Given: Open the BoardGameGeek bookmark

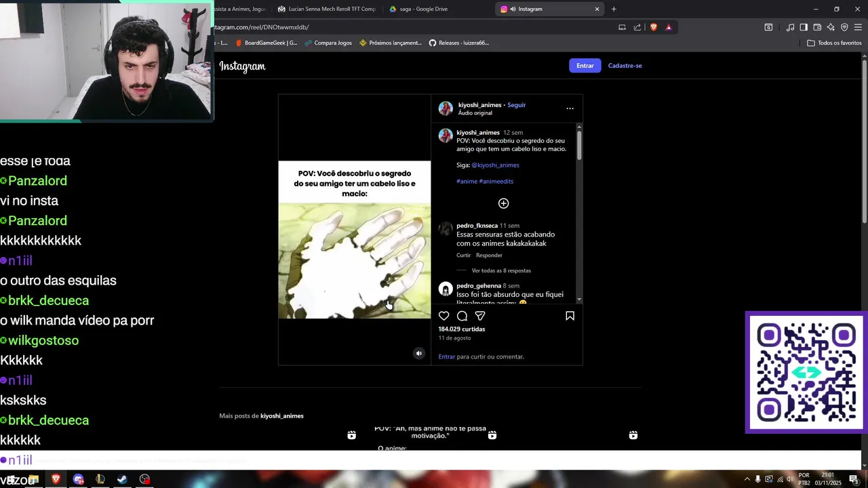Looking at the screenshot, I should point(266,43).
